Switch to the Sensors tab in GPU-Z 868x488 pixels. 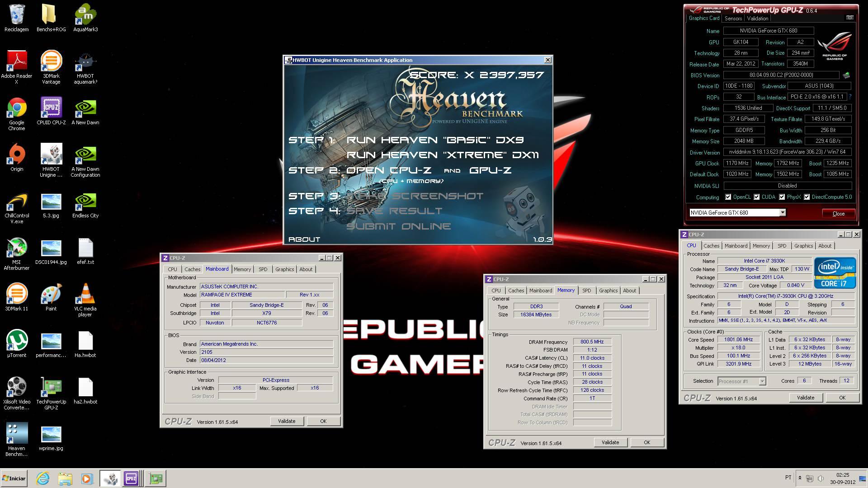point(733,19)
